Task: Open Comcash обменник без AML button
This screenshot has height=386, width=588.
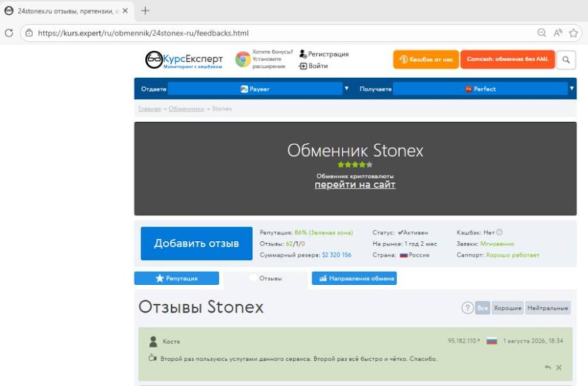Action: point(507,59)
